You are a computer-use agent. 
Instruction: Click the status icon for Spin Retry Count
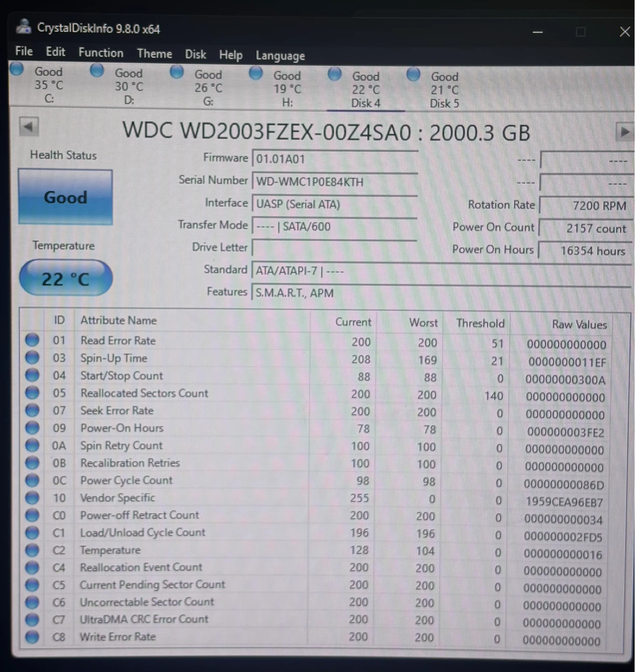[32, 445]
